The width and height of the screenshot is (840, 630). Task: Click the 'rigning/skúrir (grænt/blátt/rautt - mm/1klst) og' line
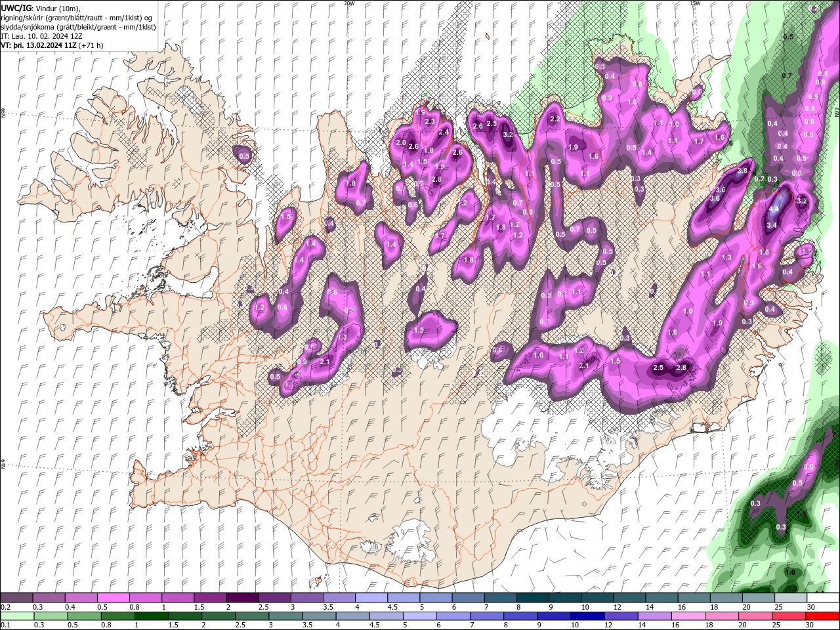click(77, 18)
